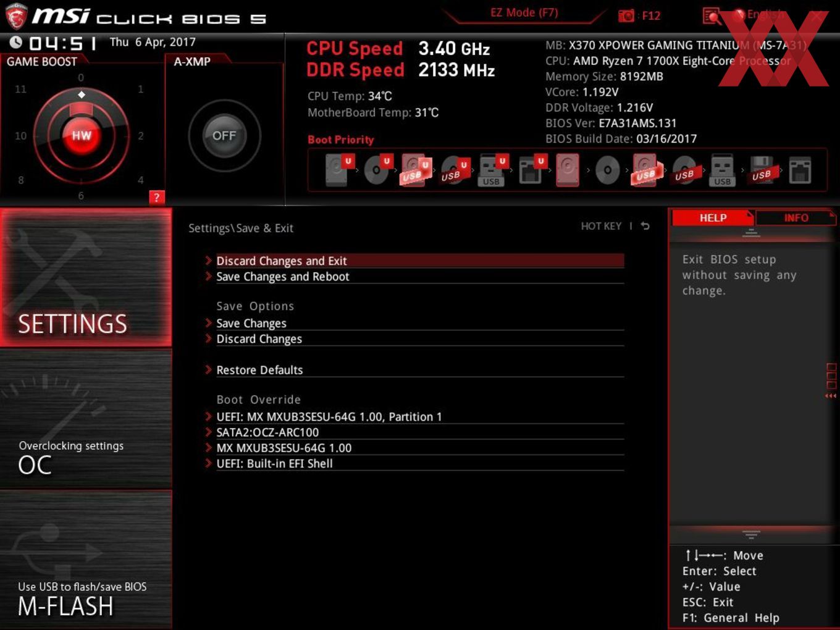840x630 pixels.
Task: Select the highlighted UEFI USB hard disk boot icon
Action: pyautogui.click(x=416, y=170)
